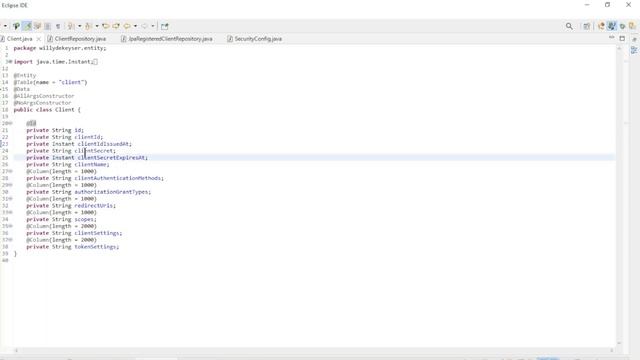Click line number 25 in the gutter
Viewport: 640px width, 360px height.
pyautogui.click(x=5, y=158)
